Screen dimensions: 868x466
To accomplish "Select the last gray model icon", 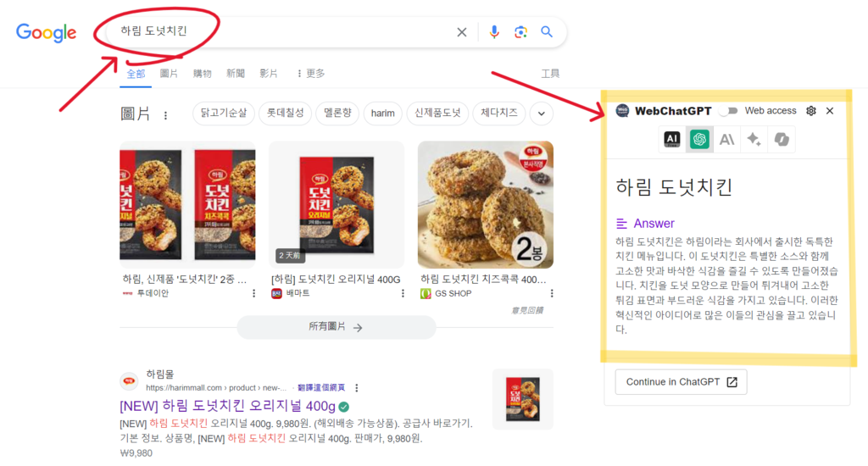I will coord(782,139).
